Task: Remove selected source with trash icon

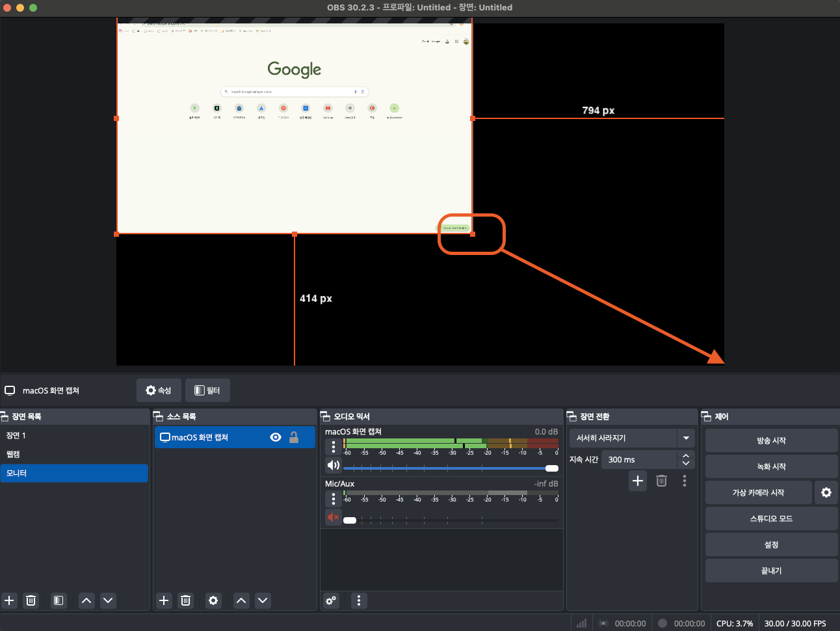Action: tap(185, 600)
